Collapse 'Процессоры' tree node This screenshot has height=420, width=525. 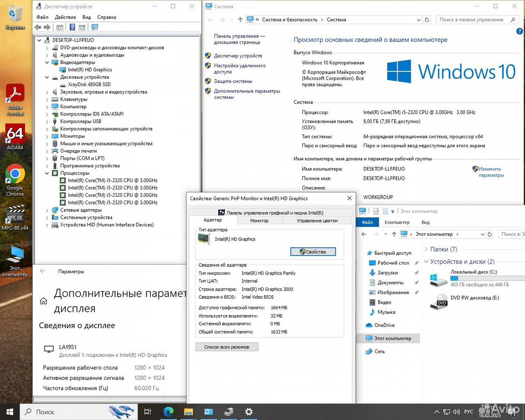click(x=47, y=173)
